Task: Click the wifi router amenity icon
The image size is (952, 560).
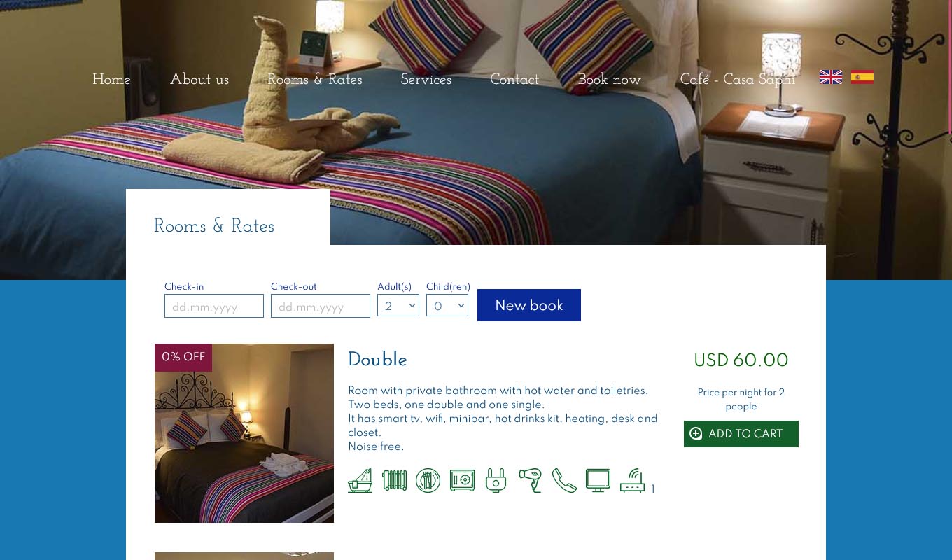Action: (632, 481)
